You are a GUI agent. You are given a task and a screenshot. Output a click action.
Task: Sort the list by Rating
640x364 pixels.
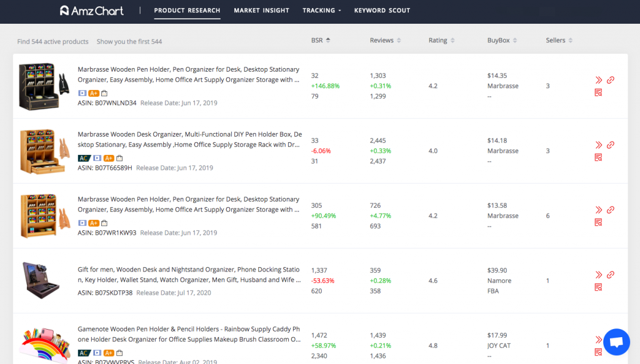click(442, 41)
